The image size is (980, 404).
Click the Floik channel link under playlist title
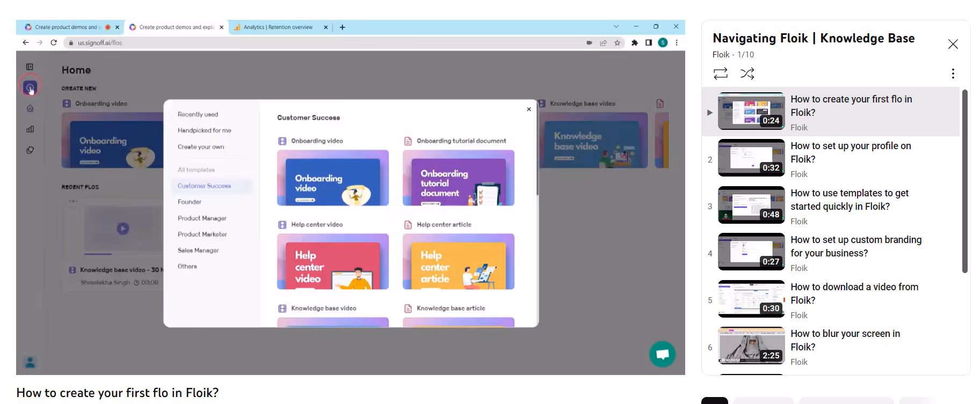click(x=721, y=55)
